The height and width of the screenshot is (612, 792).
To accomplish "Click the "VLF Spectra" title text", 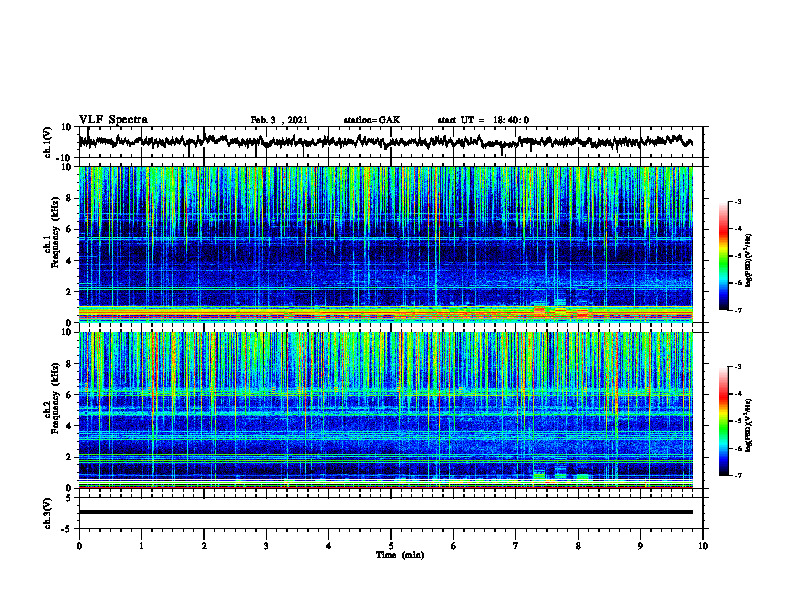I will [113, 120].
